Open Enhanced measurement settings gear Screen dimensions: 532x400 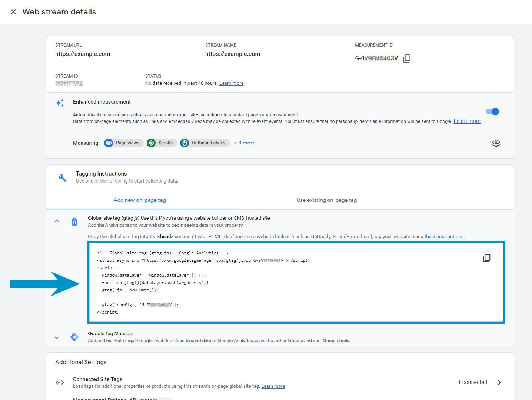tap(496, 143)
